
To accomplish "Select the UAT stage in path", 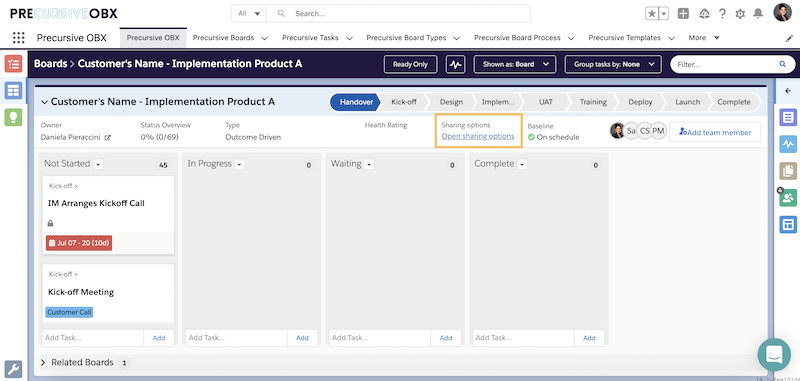I will pos(545,102).
